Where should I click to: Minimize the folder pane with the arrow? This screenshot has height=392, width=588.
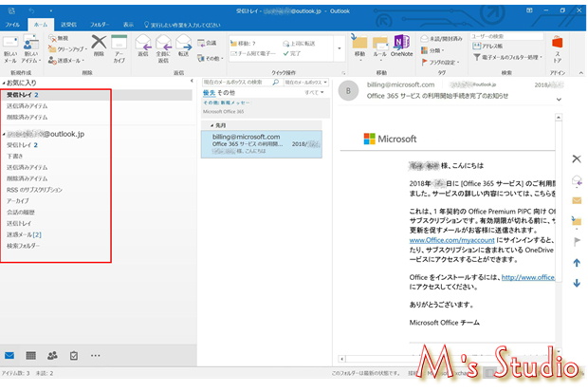tap(192, 81)
